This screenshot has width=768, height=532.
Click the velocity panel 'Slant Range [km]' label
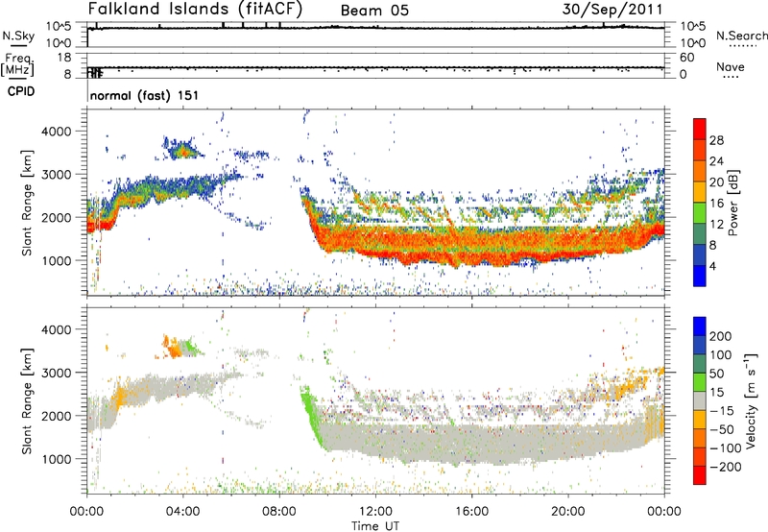click(x=27, y=400)
